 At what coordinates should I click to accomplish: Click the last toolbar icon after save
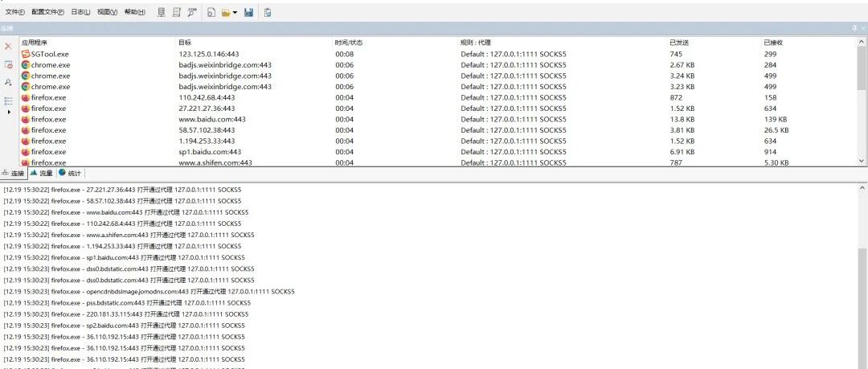pyautogui.click(x=268, y=12)
